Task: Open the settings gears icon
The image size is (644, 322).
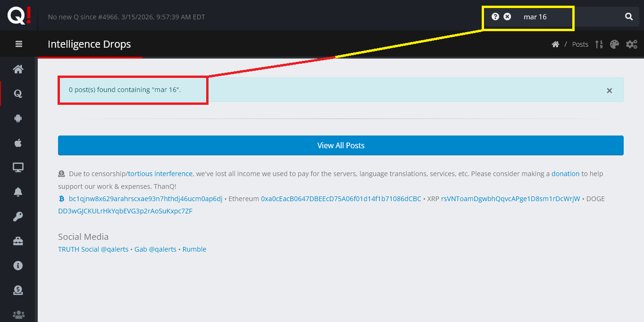Action: (631, 44)
